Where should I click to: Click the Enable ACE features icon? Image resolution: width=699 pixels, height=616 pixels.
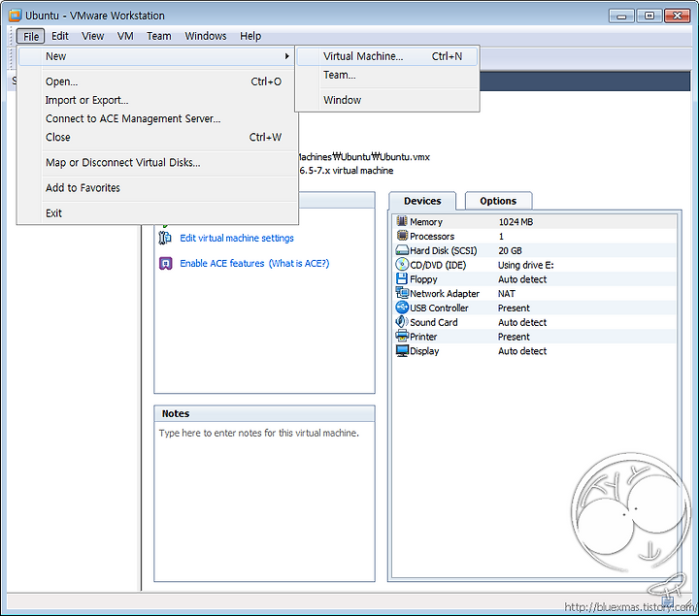click(x=165, y=263)
